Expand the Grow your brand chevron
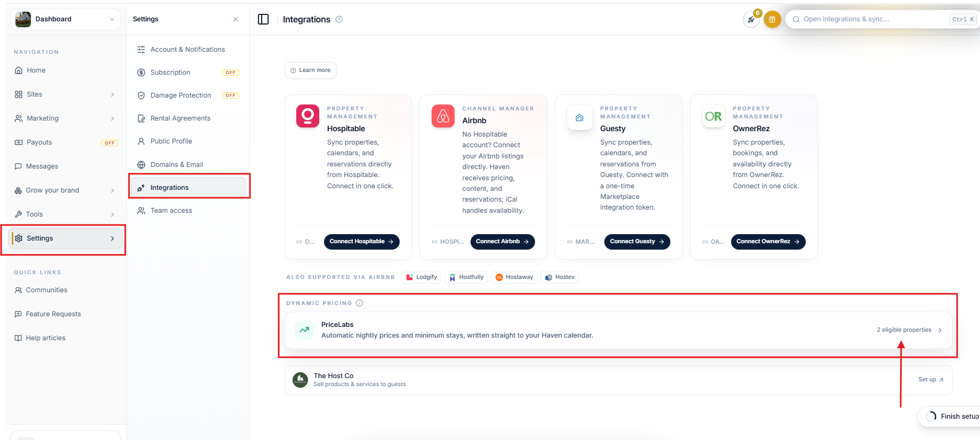The width and height of the screenshot is (980, 440). (x=112, y=190)
